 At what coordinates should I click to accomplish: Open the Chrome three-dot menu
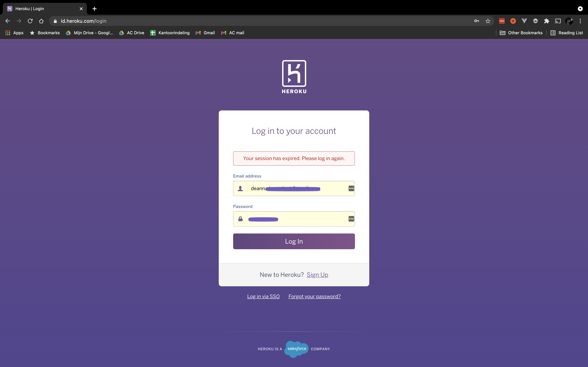(580, 21)
